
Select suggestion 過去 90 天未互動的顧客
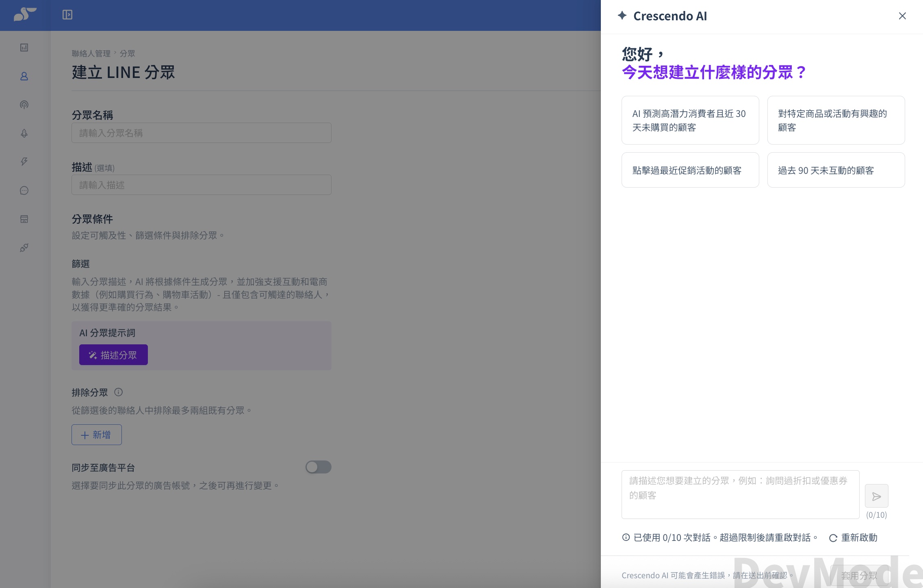tap(836, 170)
